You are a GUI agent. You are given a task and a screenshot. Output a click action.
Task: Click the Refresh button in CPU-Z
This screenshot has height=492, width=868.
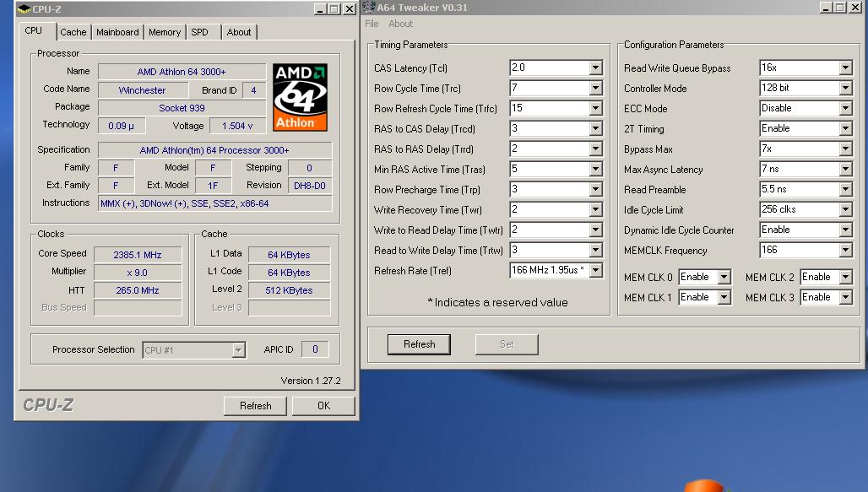click(x=255, y=406)
